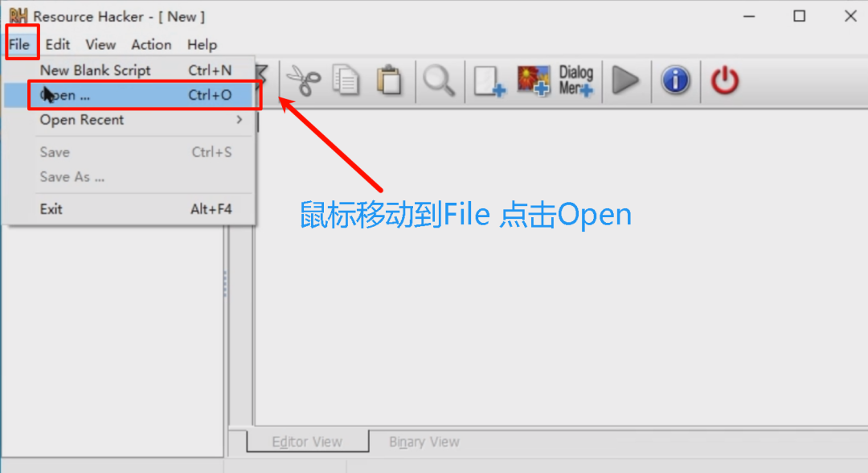Open Find with the magnifying glass
Screen dimensions: 868x473
(439, 81)
